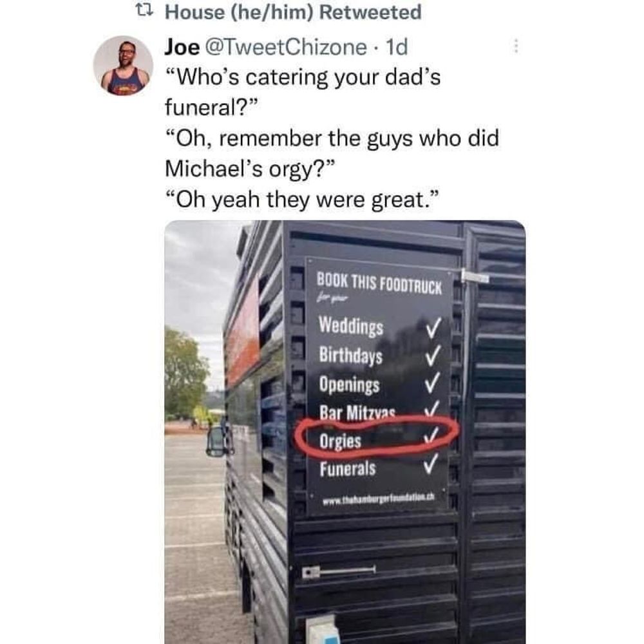The image size is (644, 644).
Task: Open the three-dot more options menu
Action: pyautogui.click(x=516, y=46)
